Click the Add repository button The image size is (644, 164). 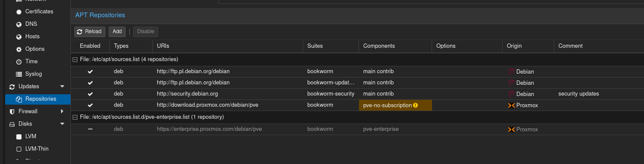point(117,31)
